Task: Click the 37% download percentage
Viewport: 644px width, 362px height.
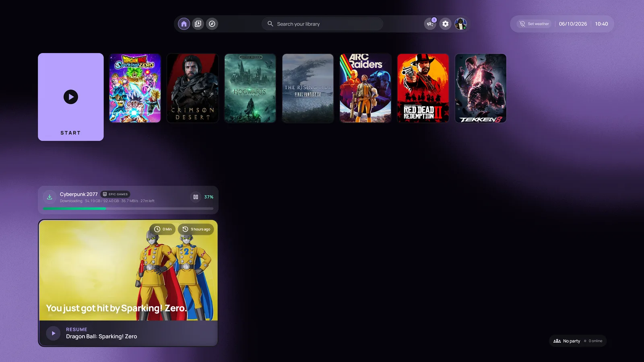Action: point(209,197)
